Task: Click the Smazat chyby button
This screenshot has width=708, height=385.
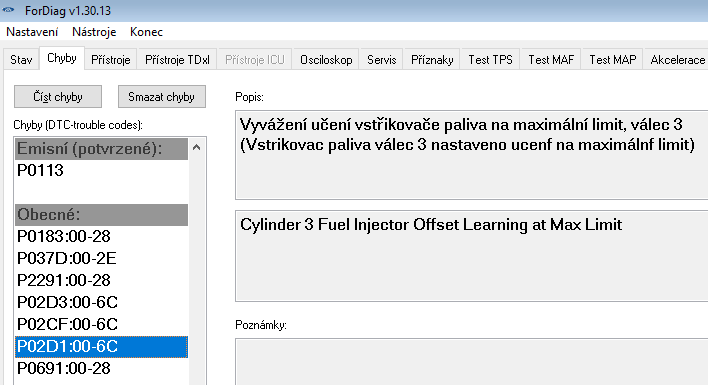Action: [x=162, y=97]
